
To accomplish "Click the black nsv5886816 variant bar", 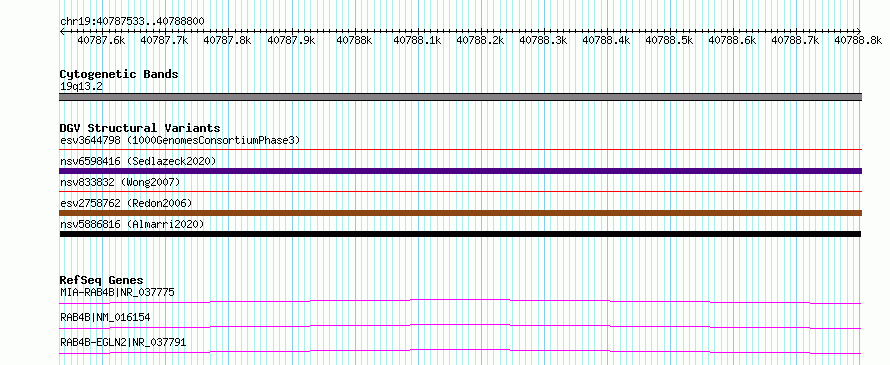I will tap(460, 234).
